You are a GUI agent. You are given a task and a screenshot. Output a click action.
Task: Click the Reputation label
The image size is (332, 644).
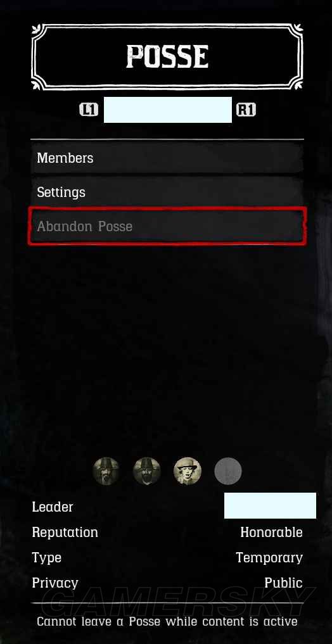[65, 533]
